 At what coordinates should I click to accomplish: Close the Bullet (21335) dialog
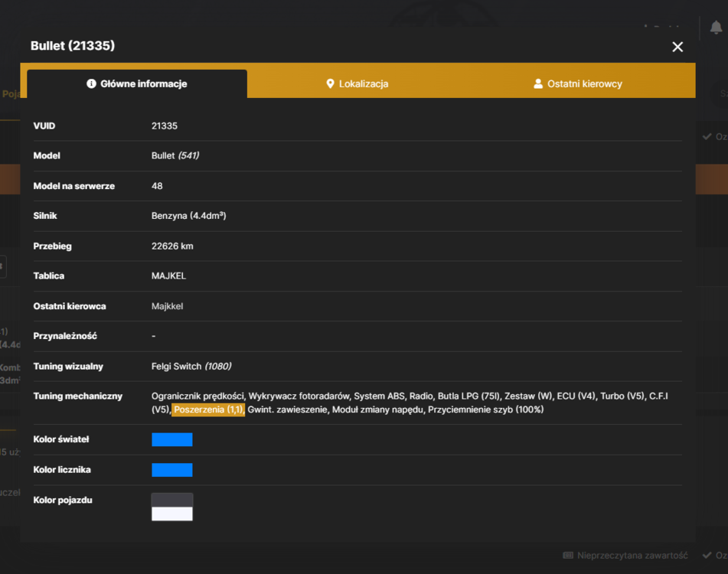point(677,47)
